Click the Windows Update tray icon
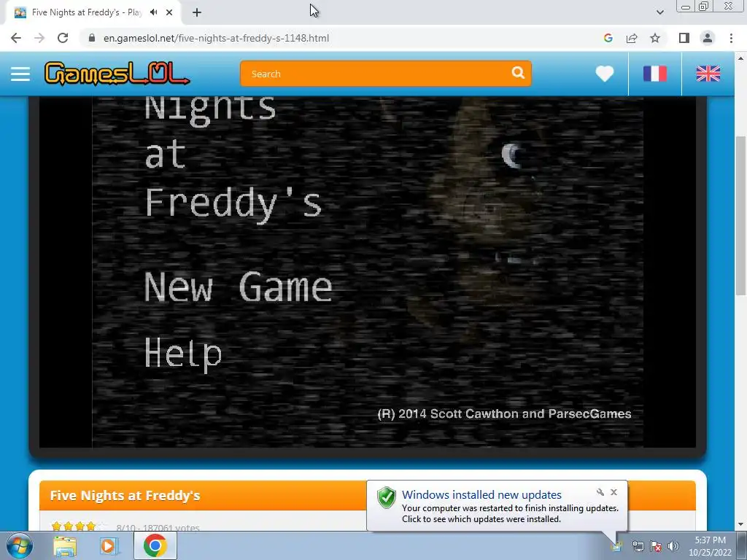The image size is (747, 560). [x=617, y=547]
